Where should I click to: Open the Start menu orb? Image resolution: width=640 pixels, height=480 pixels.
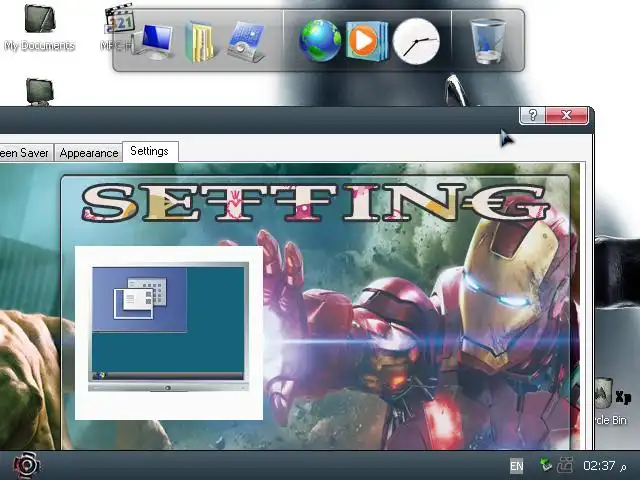coord(26,465)
